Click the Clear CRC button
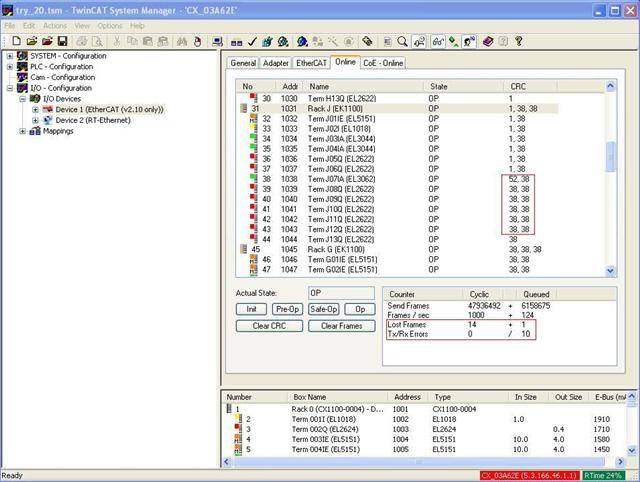Screen dimensions: 640x482 (269, 326)
